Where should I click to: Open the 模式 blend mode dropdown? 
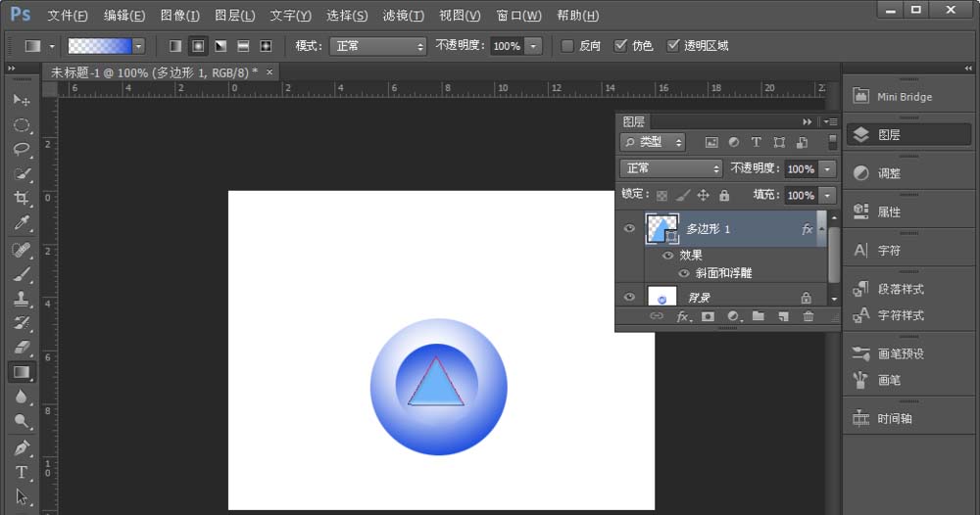(377, 46)
